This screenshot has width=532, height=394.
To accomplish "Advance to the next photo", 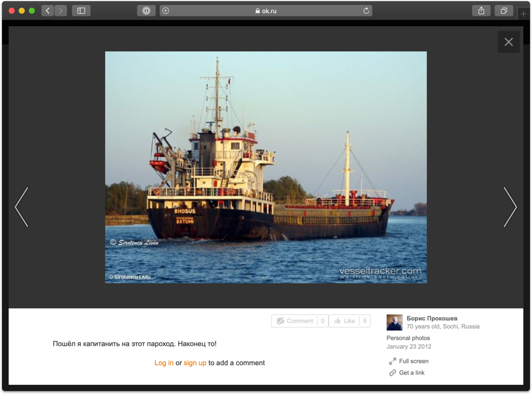I will pos(510,207).
